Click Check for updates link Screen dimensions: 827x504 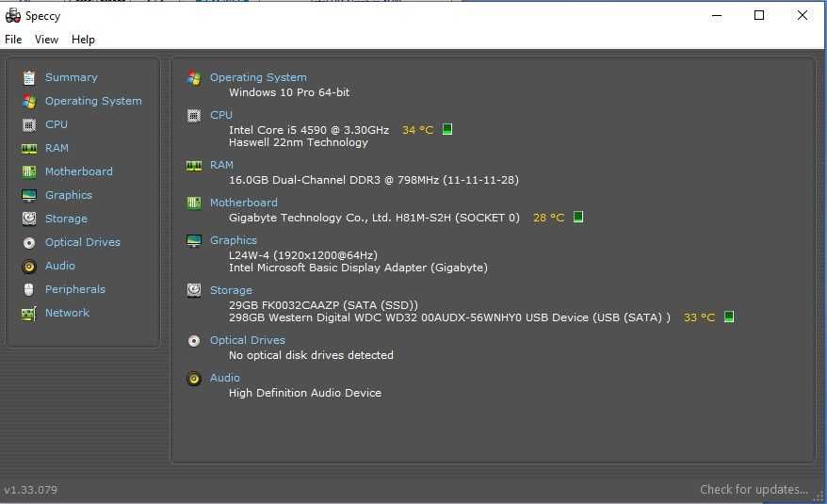[x=754, y=490]
